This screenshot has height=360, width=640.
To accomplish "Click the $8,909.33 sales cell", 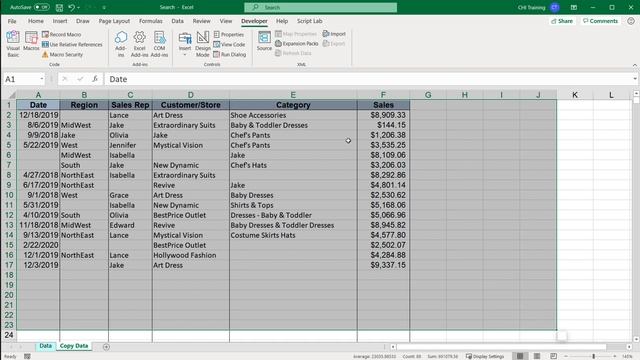I will tap(383, 115).
